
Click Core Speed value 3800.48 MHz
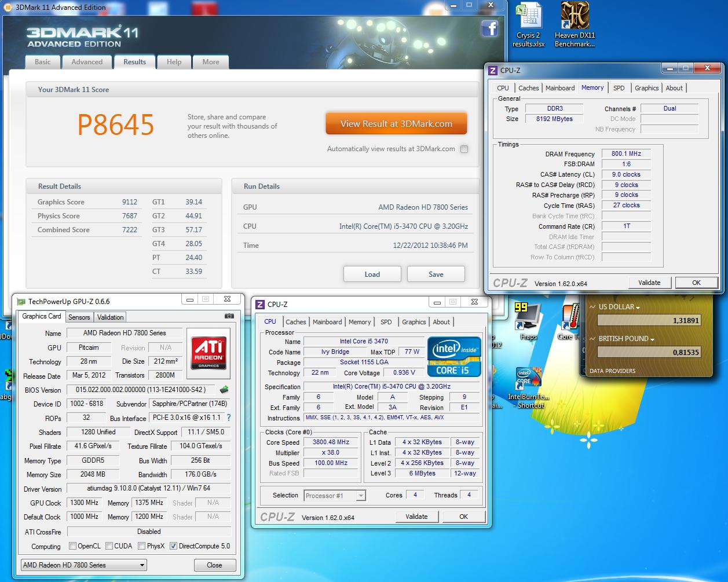pos(331,442)
